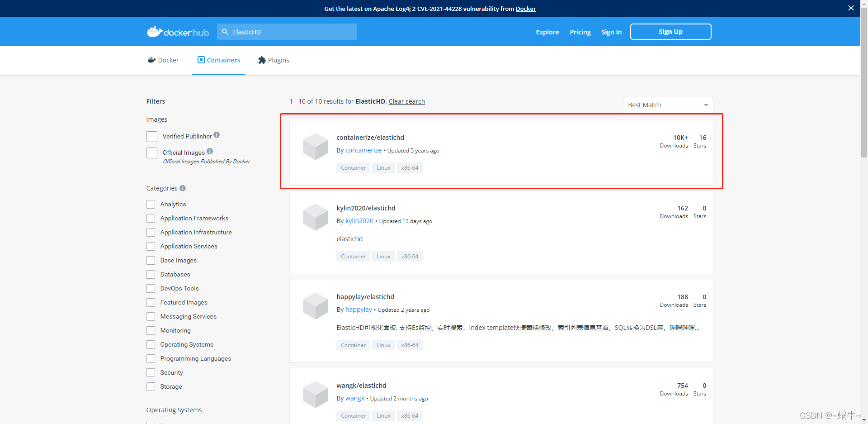Click the wangk/elastichd cube thumbnail
The image size is (868, 424).
coord(315,395)
